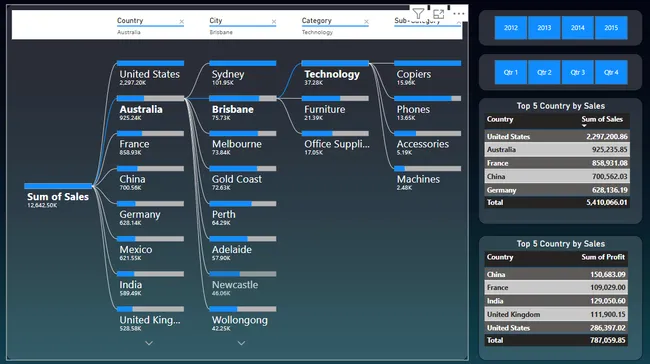Remove the Country level

[182, 22]
